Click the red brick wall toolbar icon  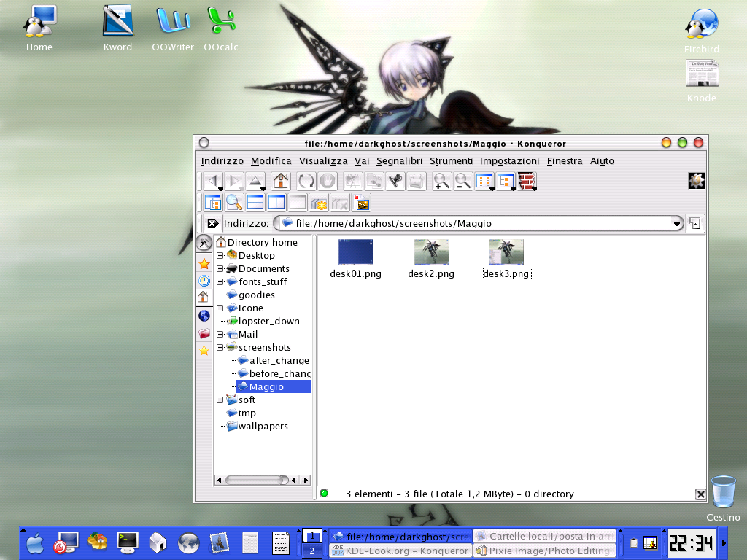[527, 181]
